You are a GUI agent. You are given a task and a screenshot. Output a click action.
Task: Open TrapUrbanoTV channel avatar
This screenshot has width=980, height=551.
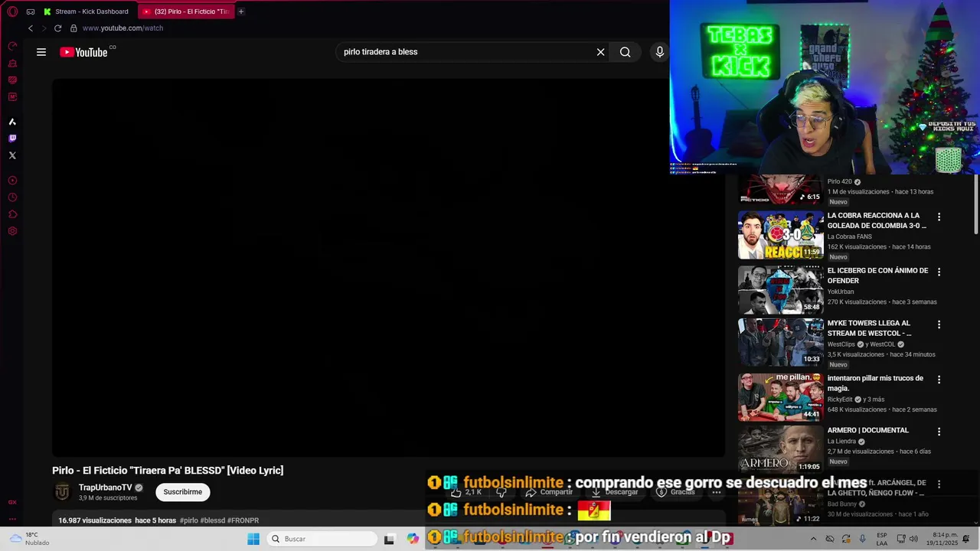point(63,492)
